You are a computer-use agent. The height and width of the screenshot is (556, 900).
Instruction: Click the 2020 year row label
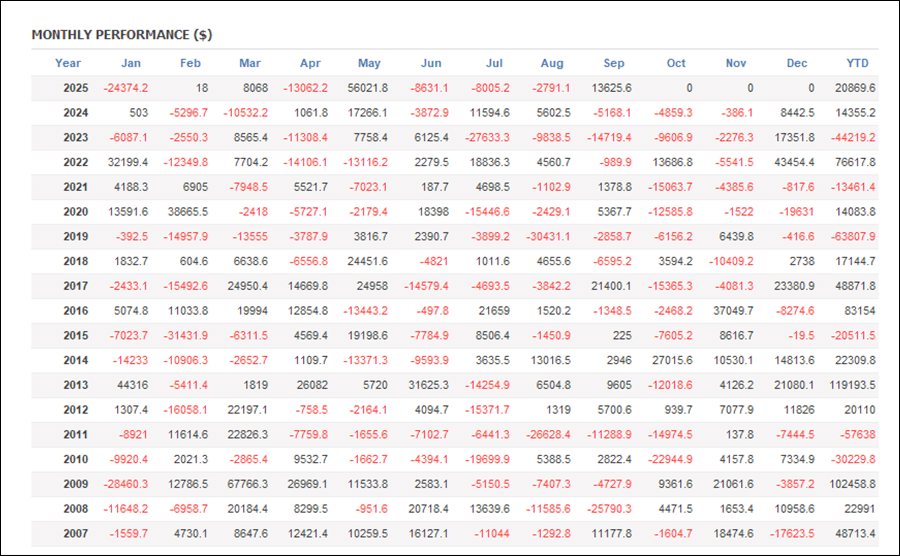(x=75, y=212)
